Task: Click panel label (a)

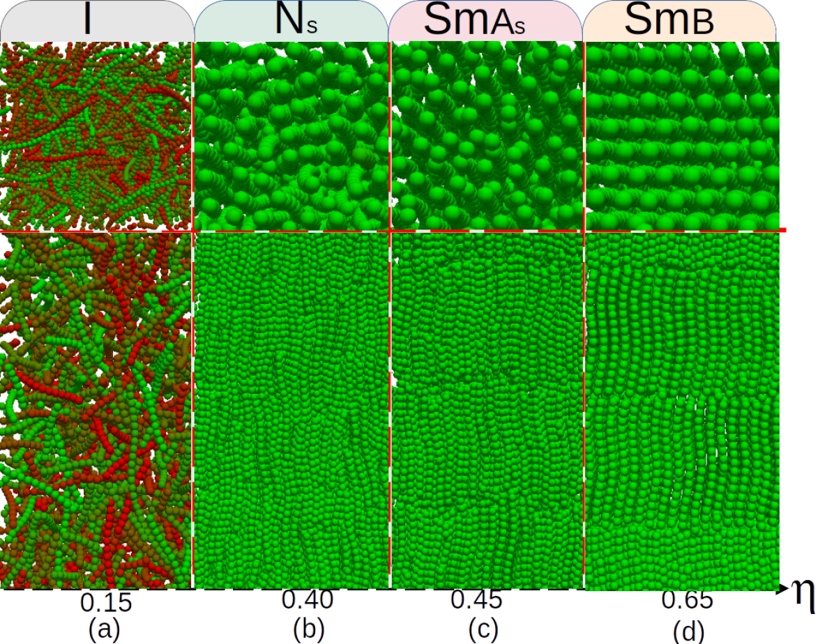Action: [105, 629]
